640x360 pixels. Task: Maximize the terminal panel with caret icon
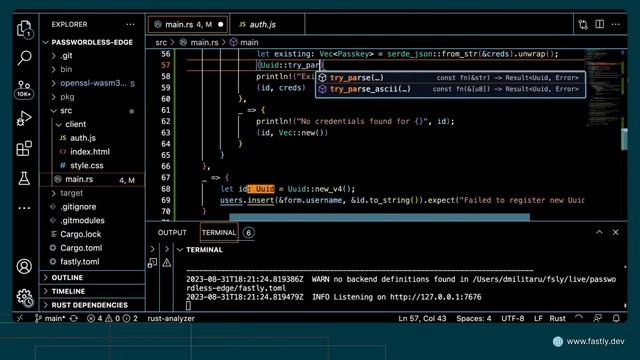pos(599,232)
